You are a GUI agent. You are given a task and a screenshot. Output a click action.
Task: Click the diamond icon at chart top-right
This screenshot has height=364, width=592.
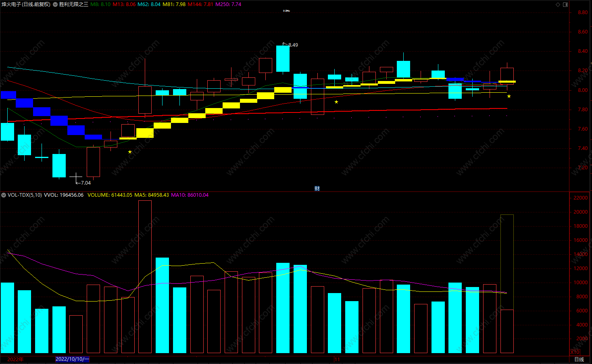558,4
